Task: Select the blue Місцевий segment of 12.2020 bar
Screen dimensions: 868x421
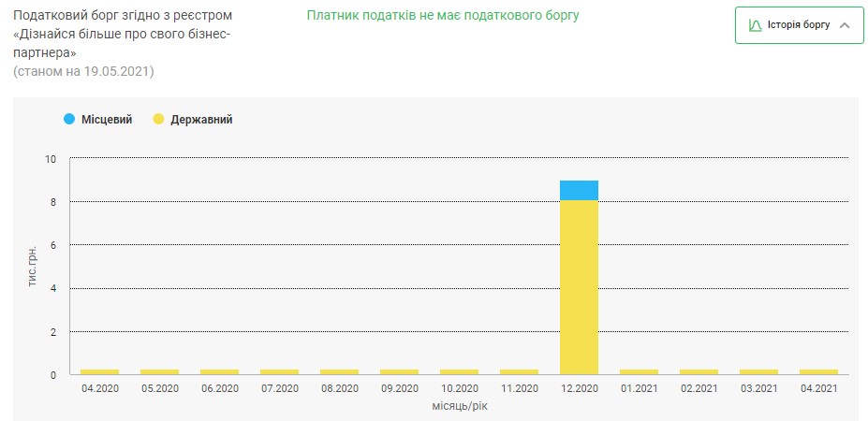Action: [x=579, y=190]
